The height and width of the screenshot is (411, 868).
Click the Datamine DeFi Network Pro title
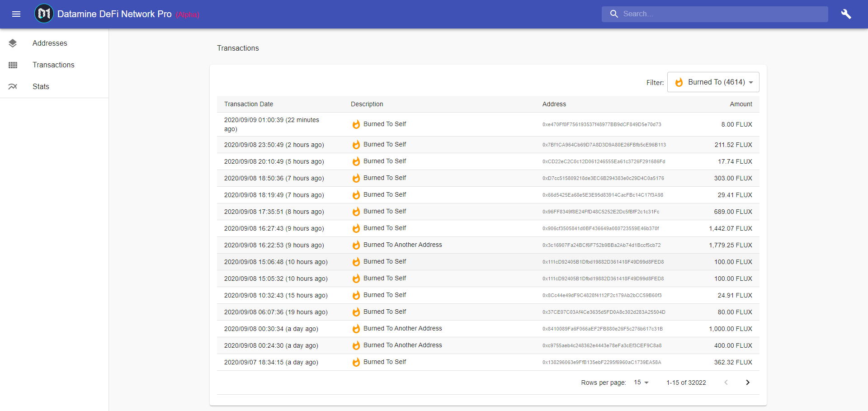tap(114, 14)
